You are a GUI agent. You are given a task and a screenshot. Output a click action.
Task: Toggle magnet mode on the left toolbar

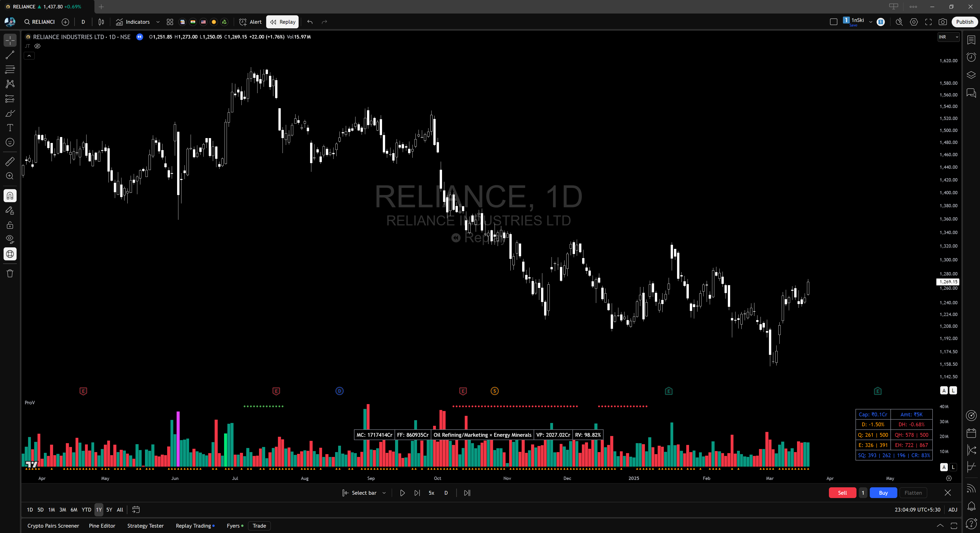click(10, 196)
